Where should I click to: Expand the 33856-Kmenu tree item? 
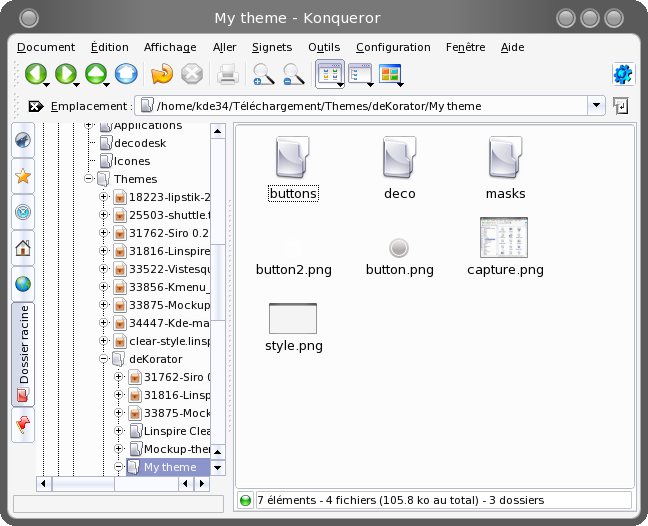point(104,287)
